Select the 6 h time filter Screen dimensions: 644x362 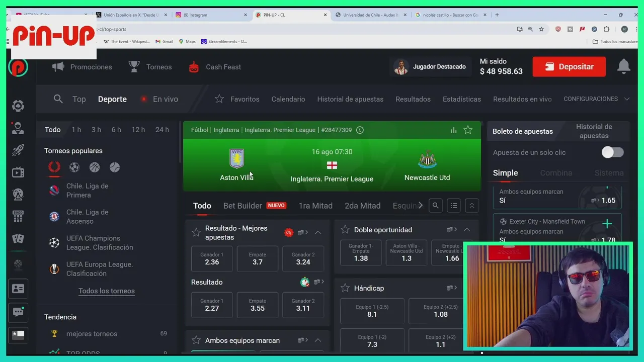pos(116,130)
